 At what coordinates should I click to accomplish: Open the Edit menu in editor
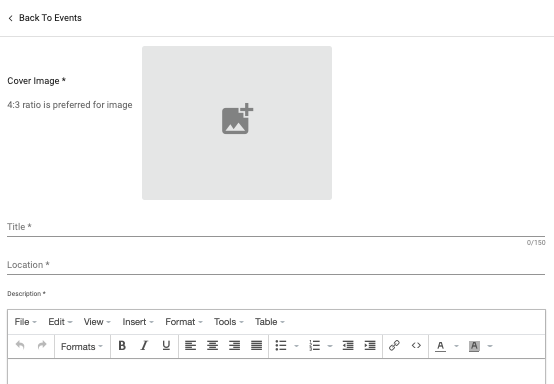tap(60, 322)
